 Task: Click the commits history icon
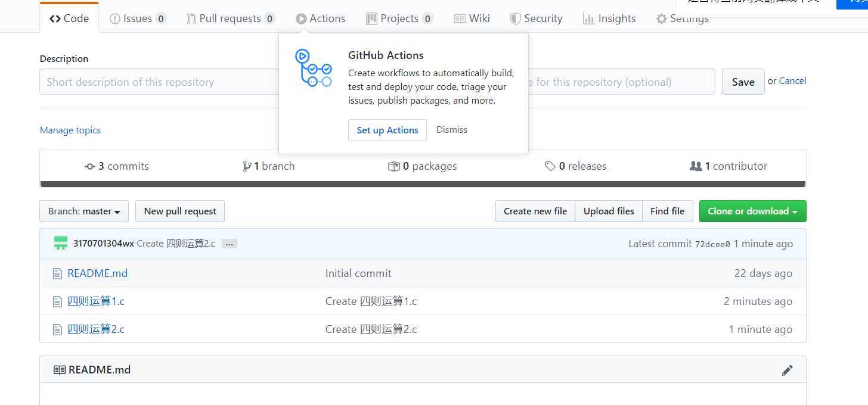pyautogui.click(x=90, y=167)
